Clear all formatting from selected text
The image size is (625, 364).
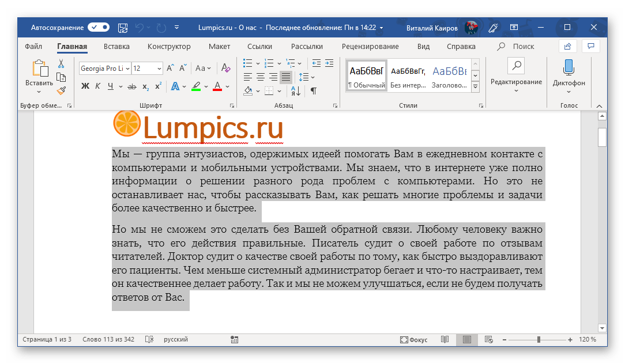(x=225, y=68)
